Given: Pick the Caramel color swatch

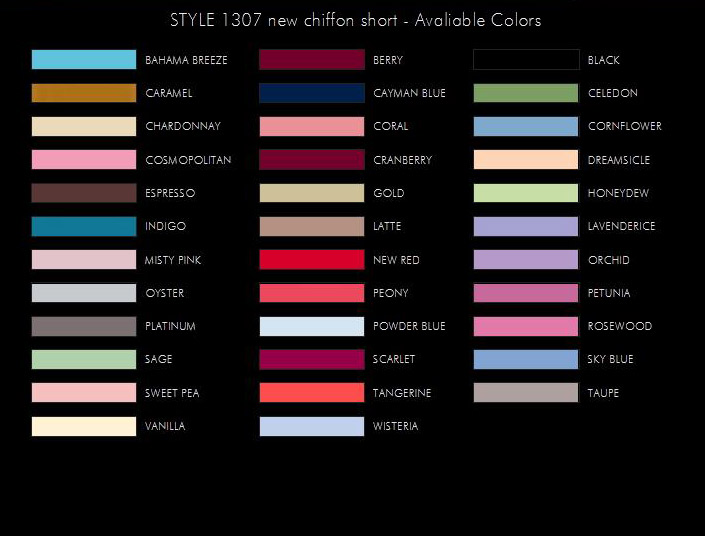Looking at the screenshot, I should coord(84,93).
